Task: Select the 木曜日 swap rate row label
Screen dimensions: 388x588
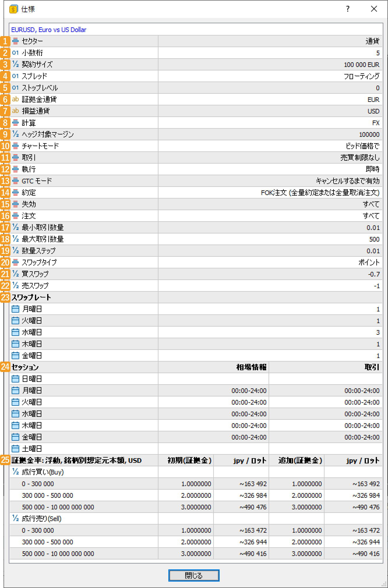Action: pos(32,344)
